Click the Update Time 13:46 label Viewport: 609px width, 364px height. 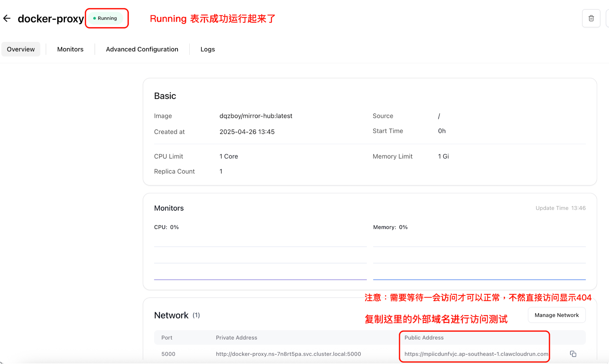tap(560, 208)
